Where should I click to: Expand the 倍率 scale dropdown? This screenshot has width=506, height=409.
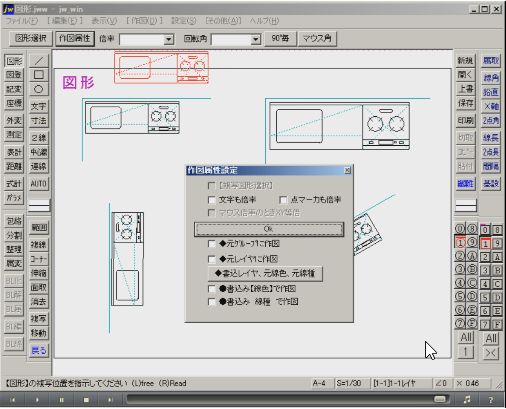coord(169,39)
